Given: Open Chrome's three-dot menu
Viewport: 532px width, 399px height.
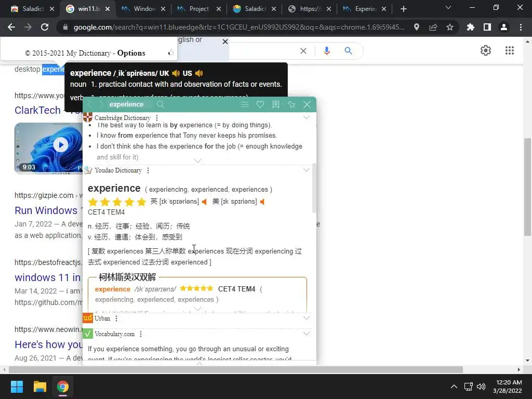Looking at the screenshot, I should click(521, 27).
